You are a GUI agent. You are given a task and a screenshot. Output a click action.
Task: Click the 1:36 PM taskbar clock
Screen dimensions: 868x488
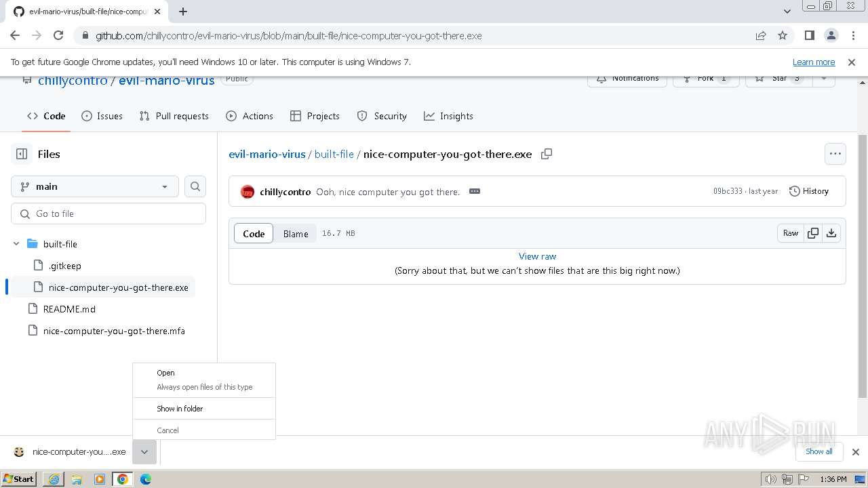[833, 479]
